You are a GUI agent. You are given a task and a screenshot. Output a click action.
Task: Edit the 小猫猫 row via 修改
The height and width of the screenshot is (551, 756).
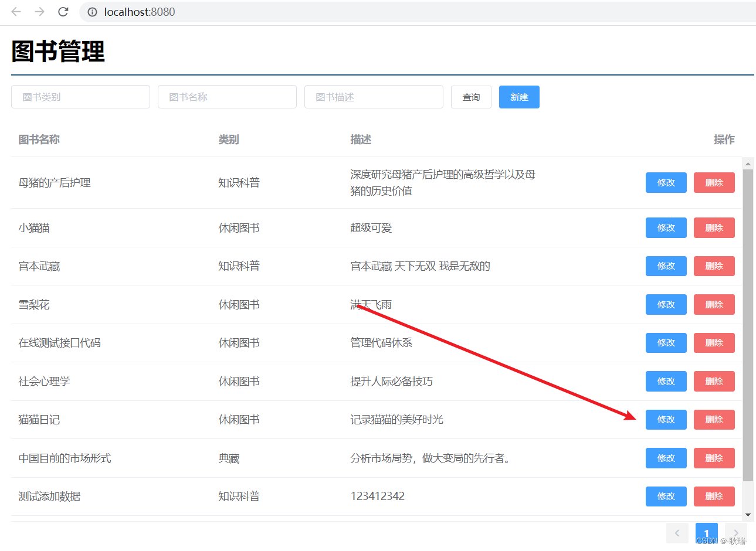666,227
